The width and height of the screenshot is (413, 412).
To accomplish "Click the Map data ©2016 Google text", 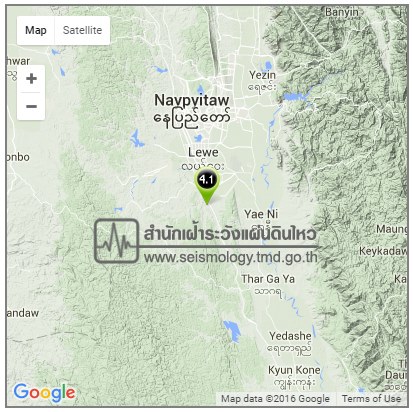I will tap(275, 399).
